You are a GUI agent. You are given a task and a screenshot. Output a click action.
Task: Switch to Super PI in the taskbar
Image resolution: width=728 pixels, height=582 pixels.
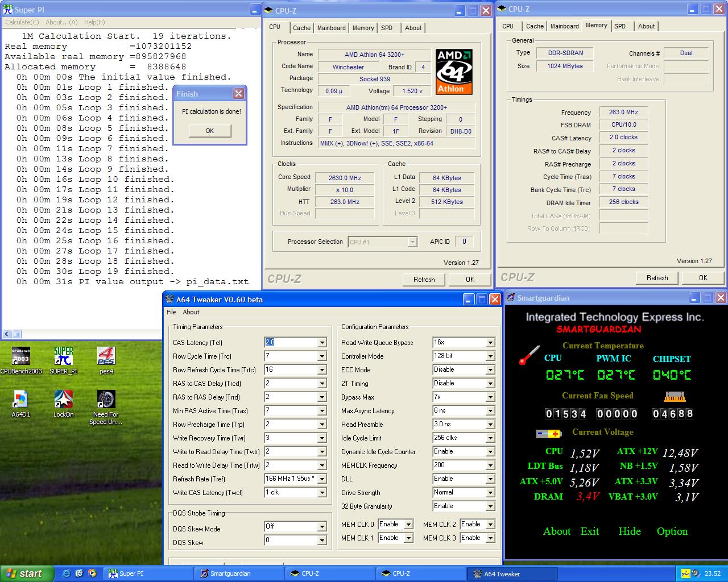148,573
